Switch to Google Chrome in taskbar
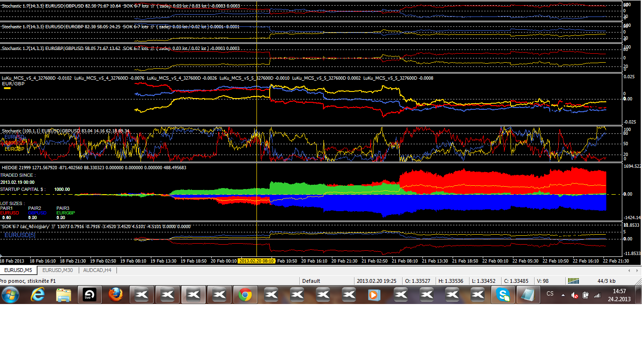Viewport: 644px width, 362px height. coord(245,296)
